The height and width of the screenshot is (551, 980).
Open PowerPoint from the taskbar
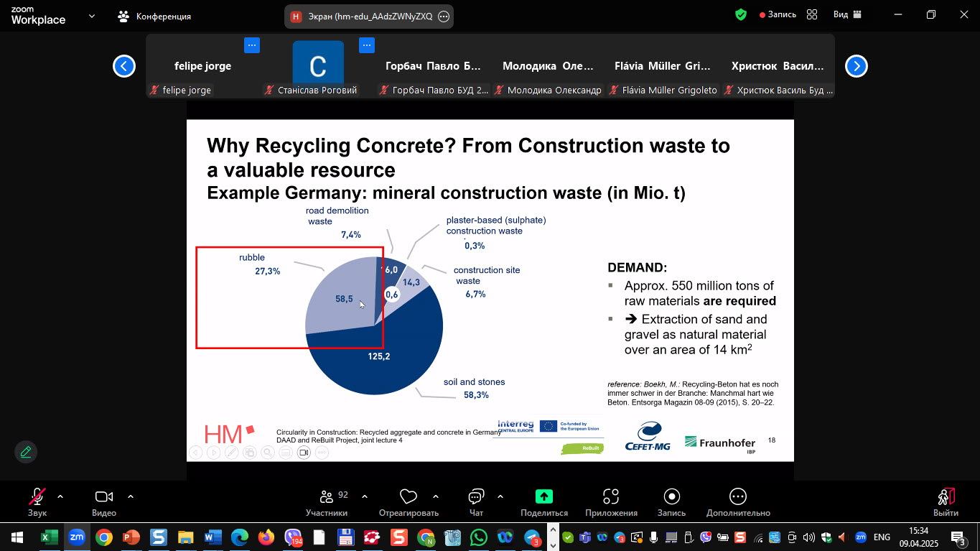coord(131,537)
